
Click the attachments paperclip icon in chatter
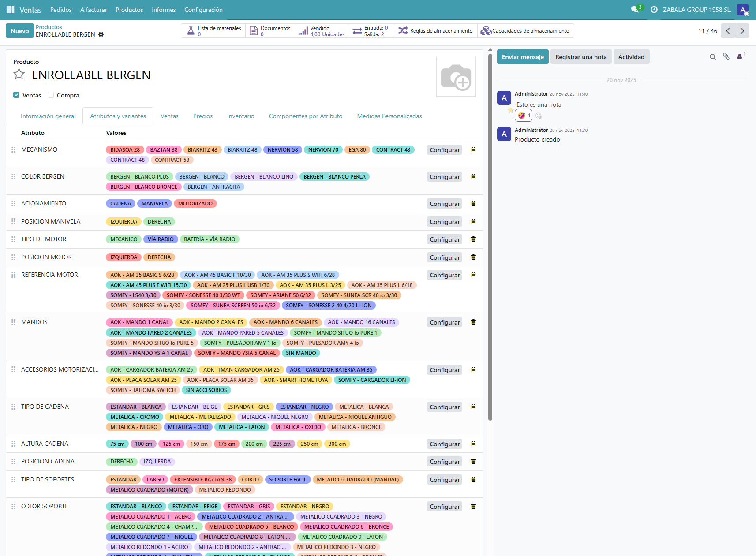(x=726, y=56)
